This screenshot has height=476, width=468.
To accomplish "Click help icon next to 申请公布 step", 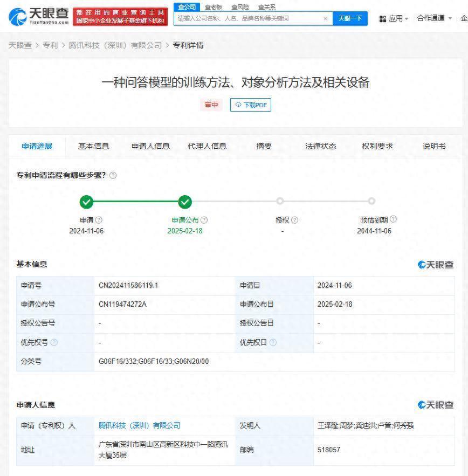I will click(x=204, y=220).
